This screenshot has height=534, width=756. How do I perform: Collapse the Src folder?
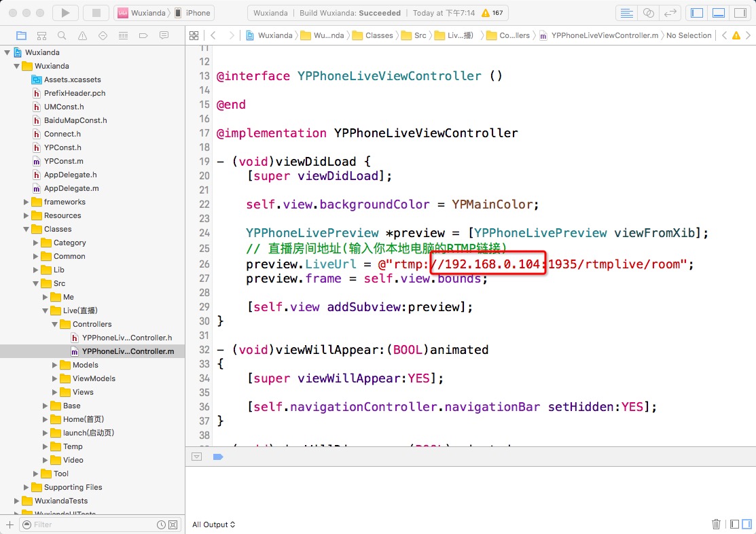pos(36,283)
